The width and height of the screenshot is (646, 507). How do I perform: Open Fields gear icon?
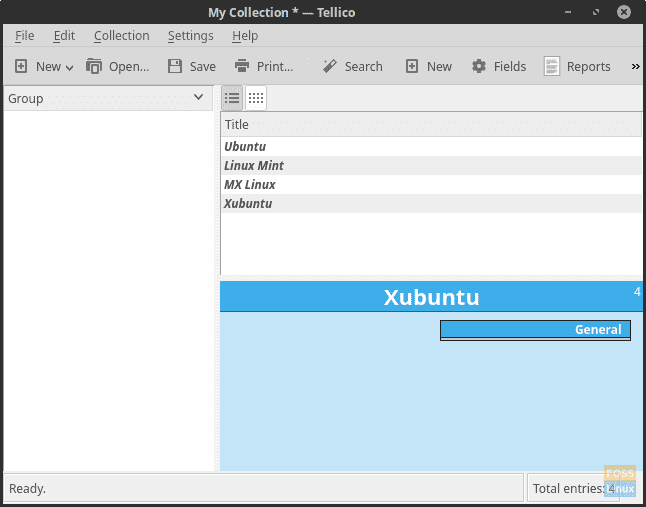coord(479,66)
